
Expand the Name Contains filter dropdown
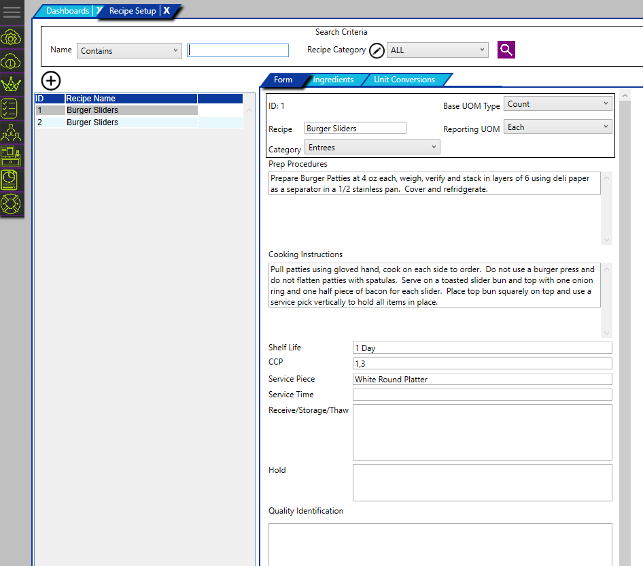tap(129, 51)
